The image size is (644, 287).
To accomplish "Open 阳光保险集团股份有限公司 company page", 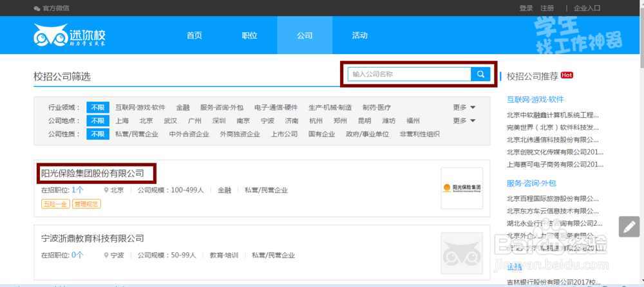I will 93,174.
